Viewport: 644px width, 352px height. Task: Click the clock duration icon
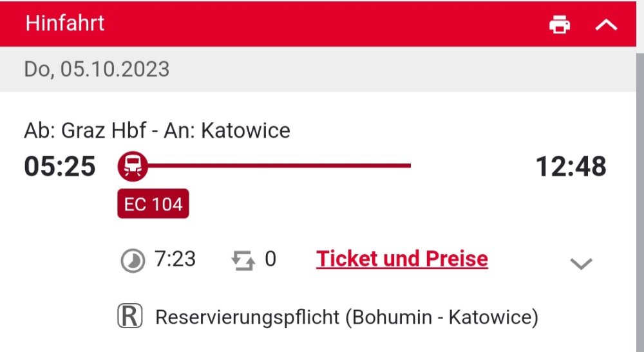(x=133, y=260)
